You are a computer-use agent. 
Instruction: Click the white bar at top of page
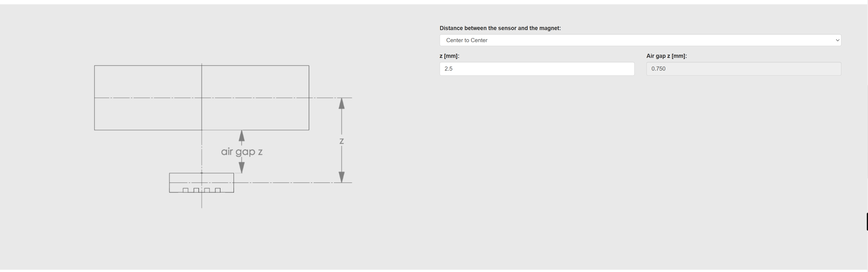pos(434,2)
